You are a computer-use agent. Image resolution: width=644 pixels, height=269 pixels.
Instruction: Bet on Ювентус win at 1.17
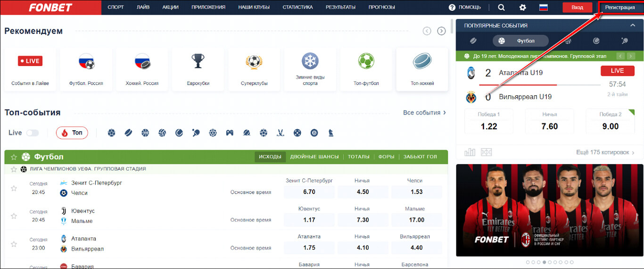pos(309,220)
